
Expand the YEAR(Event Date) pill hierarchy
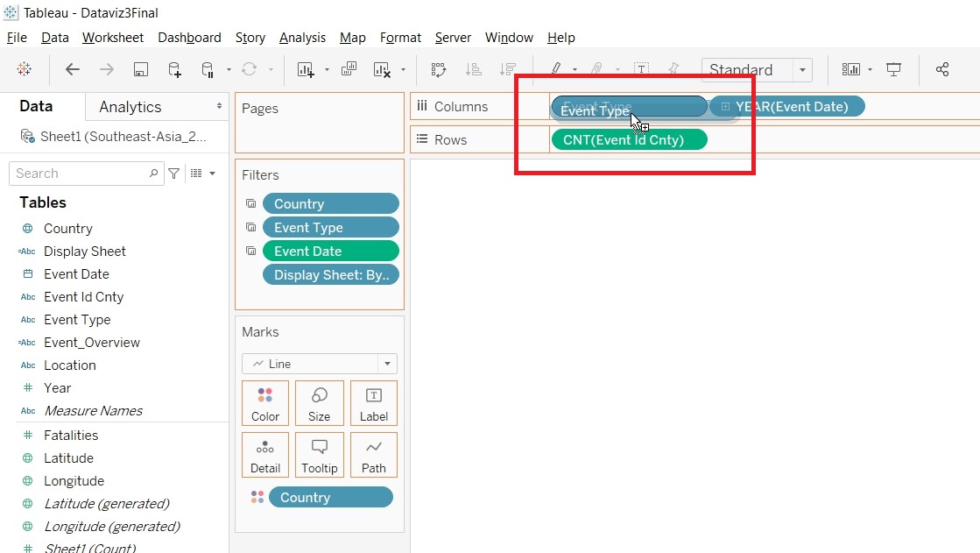(x=725, y=107)
